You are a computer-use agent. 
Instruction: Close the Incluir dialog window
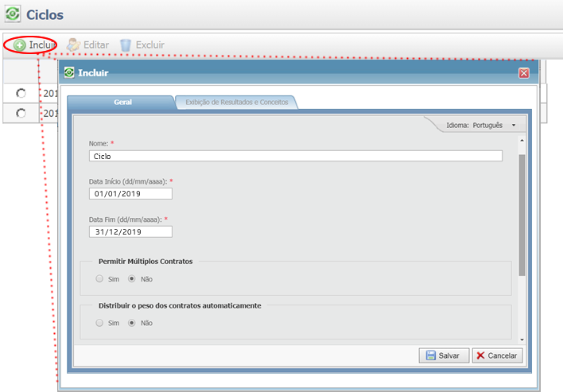click(x=523, y=73)
